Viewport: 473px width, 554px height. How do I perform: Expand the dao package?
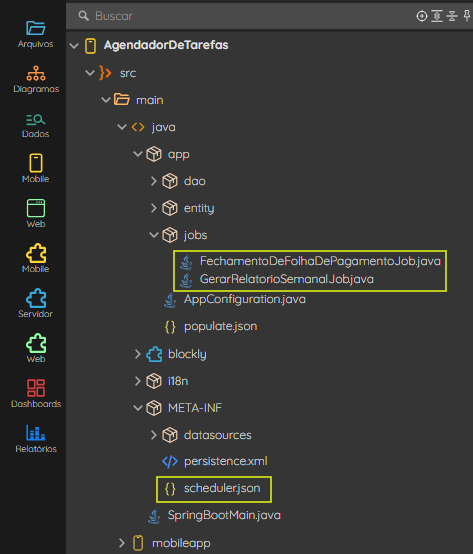154,181
